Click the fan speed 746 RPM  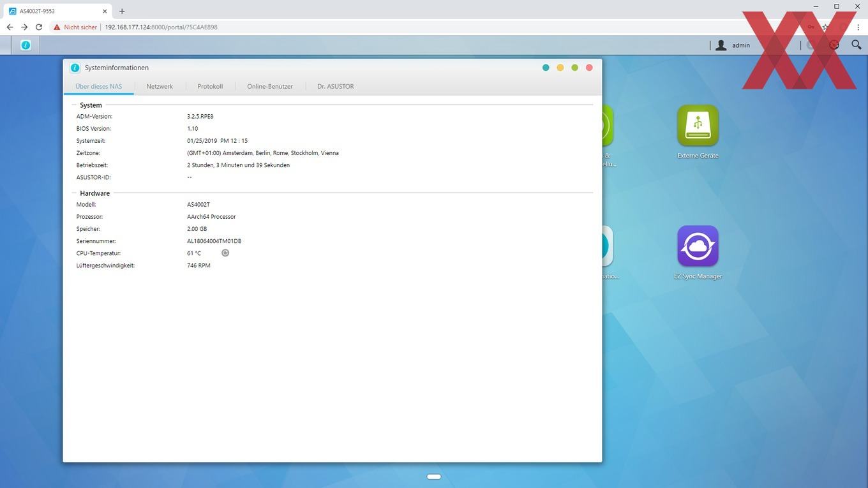(198, 265)
